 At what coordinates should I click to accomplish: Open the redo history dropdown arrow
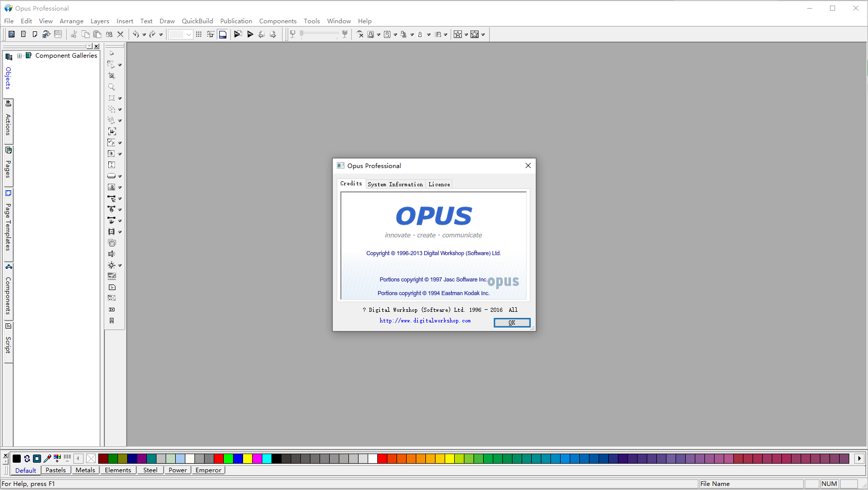(161, 34)
